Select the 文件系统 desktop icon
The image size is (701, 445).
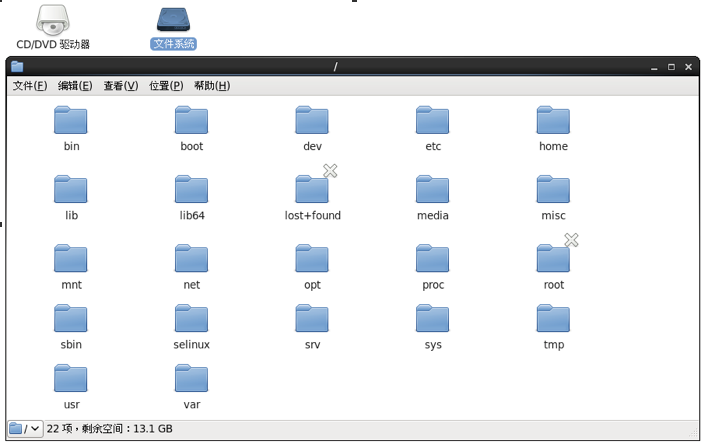(174, 19)
